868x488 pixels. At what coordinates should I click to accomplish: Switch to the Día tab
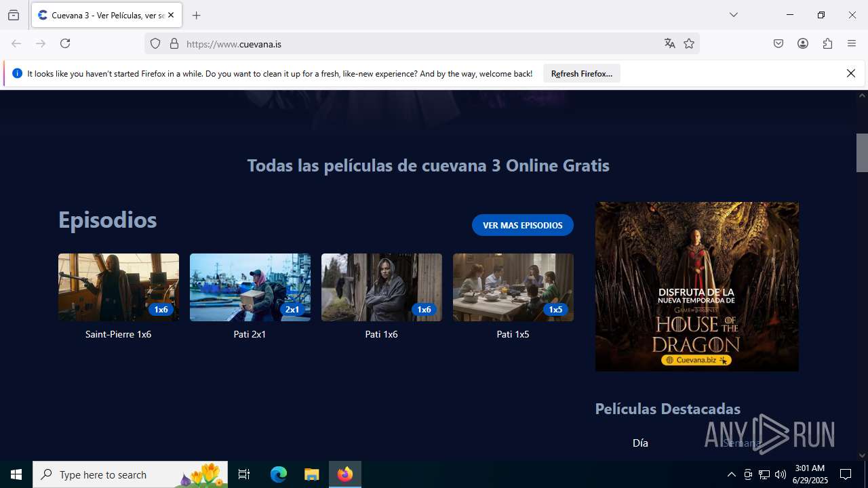tap(640, 443)
